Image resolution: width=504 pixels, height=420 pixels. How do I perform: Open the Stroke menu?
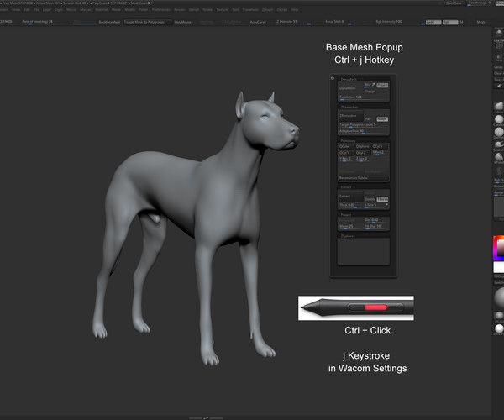click(x=207, y=9)
